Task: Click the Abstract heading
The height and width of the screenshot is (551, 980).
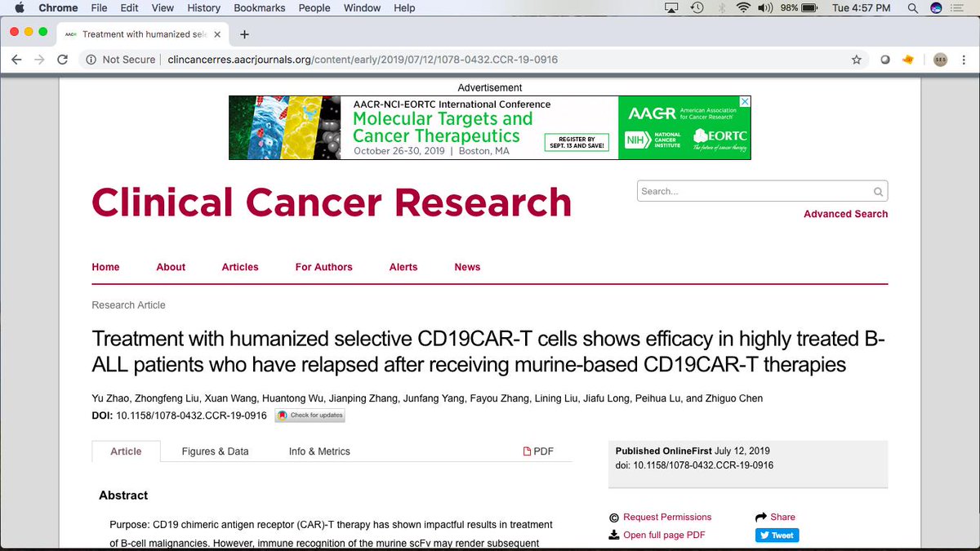Action: coord(123,495)
